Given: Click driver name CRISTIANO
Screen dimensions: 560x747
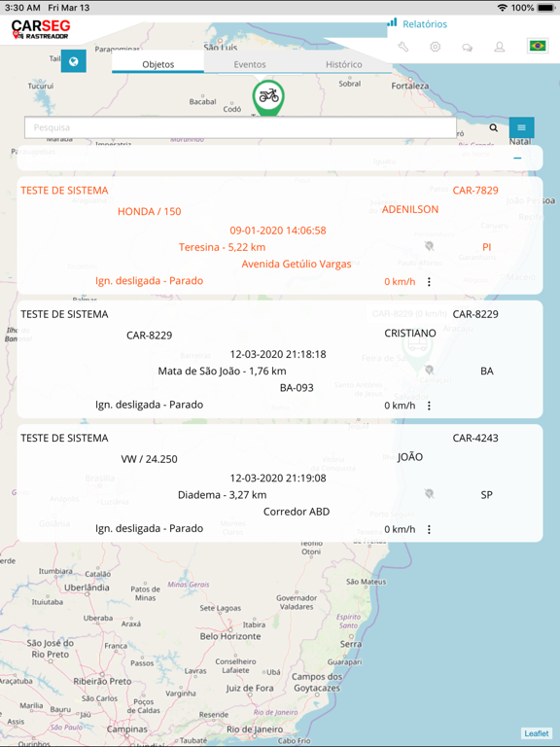Looking at the screenshot, I should click(410, 333).
